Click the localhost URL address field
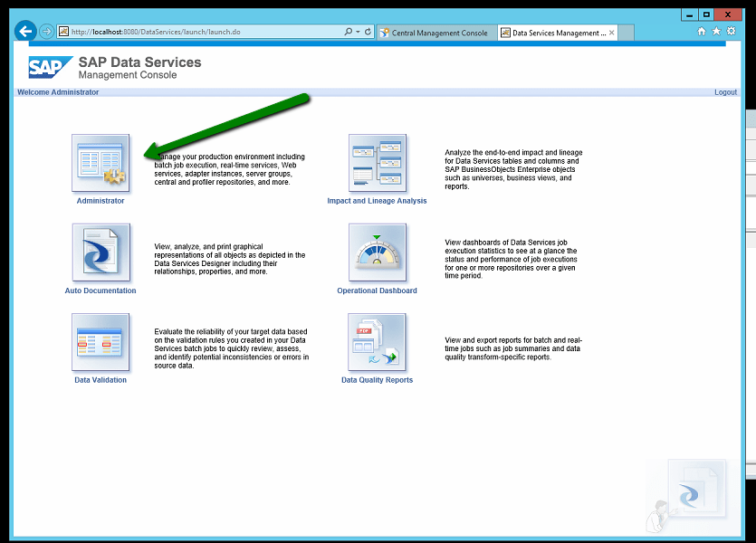 tap(199, 32)
